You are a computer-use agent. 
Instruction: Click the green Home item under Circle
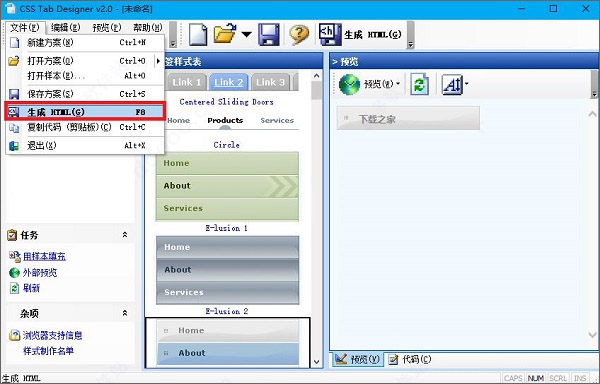coord(227,163)
